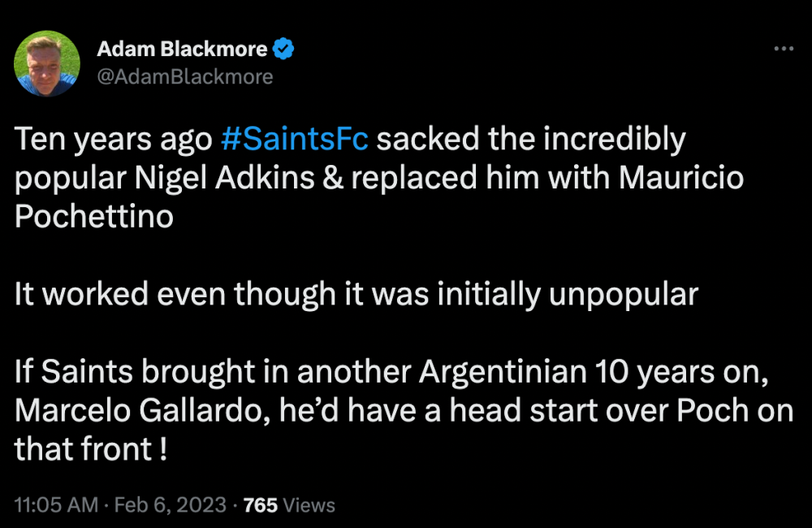Image resolution: width=812 pixels, height=528 pixels.
Task: Open the tweet's three-dot more options menu
Action: 783,50
